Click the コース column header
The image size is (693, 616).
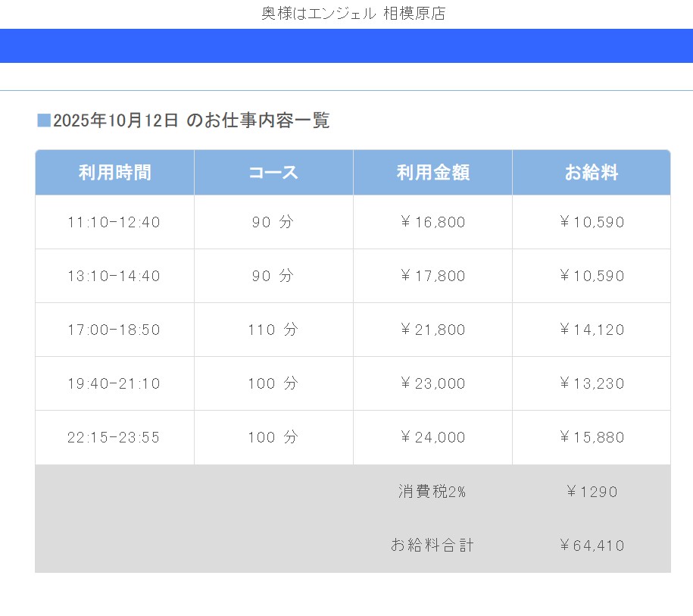click(x=273, y=173)
